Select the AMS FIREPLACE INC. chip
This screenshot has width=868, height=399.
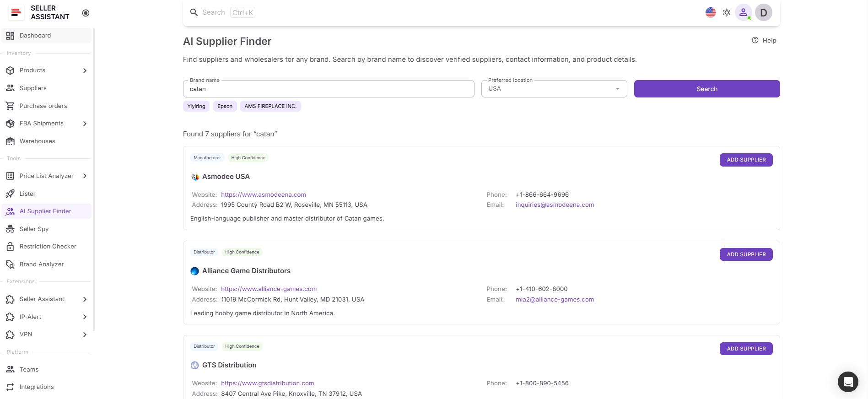tap(270, 106)
